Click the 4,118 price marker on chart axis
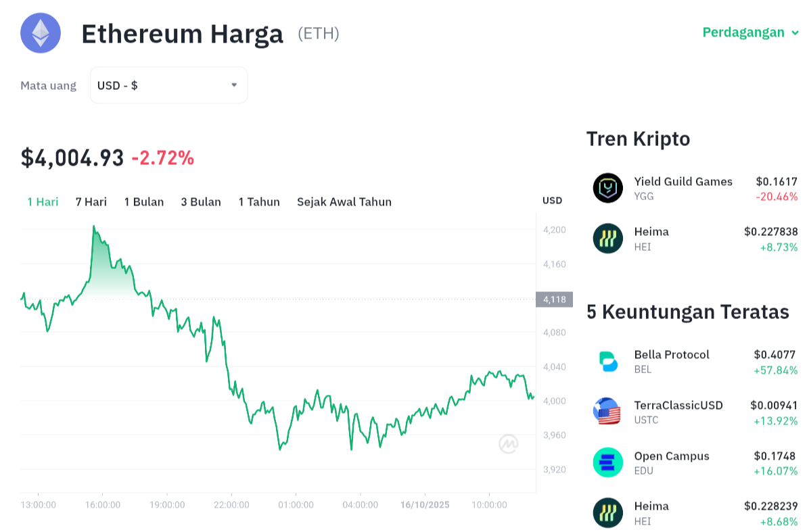Viewport: 809px width, 532px height. pyautogui.click(x=554, y=299)
